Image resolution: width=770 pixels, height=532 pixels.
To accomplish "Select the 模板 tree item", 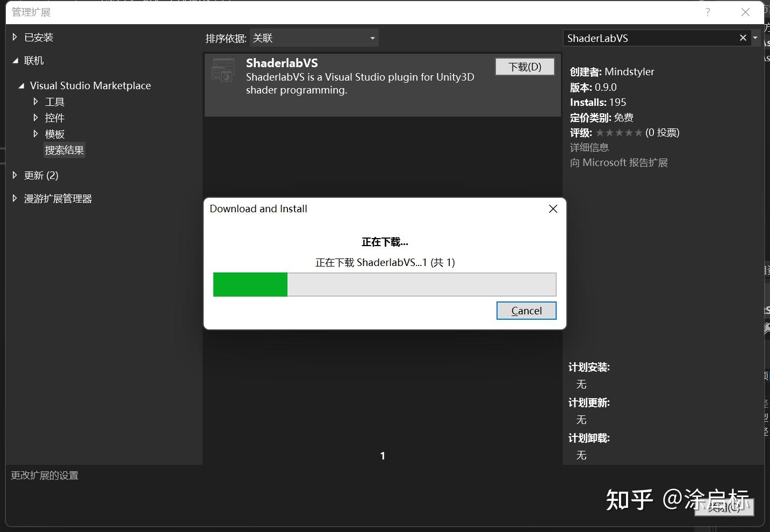I will point(55,134).
